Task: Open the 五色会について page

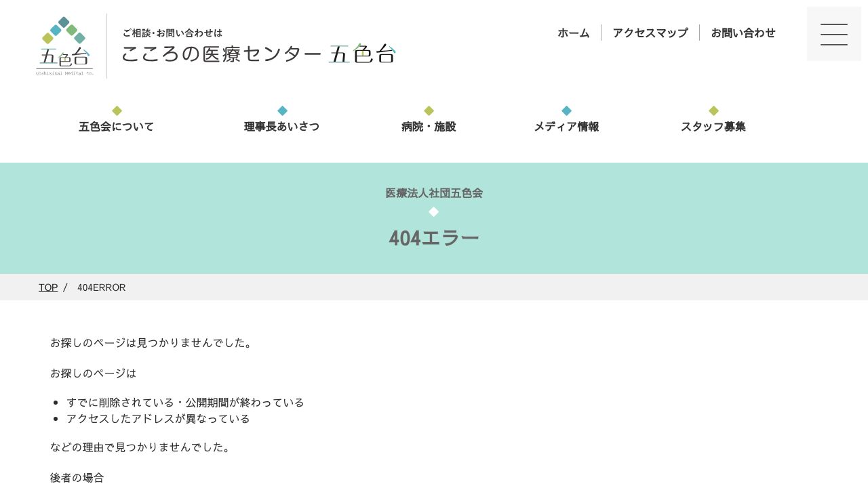Action: 117,127
